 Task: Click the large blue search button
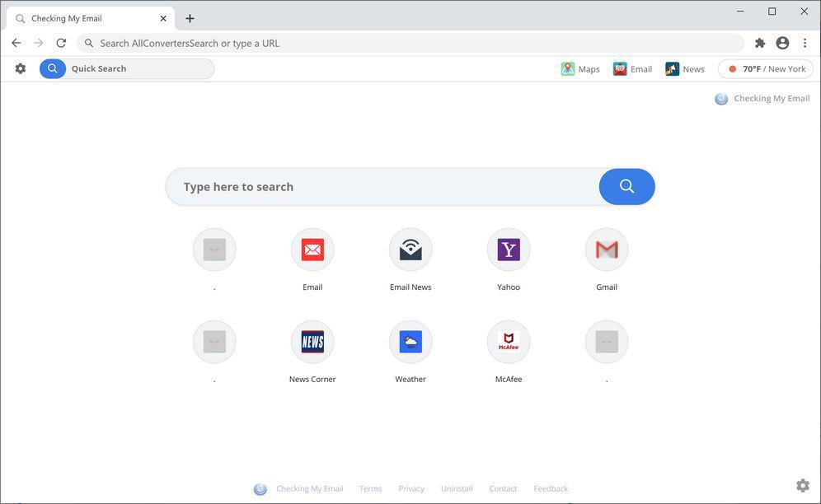pyautogui.click(x=626, y=186)
